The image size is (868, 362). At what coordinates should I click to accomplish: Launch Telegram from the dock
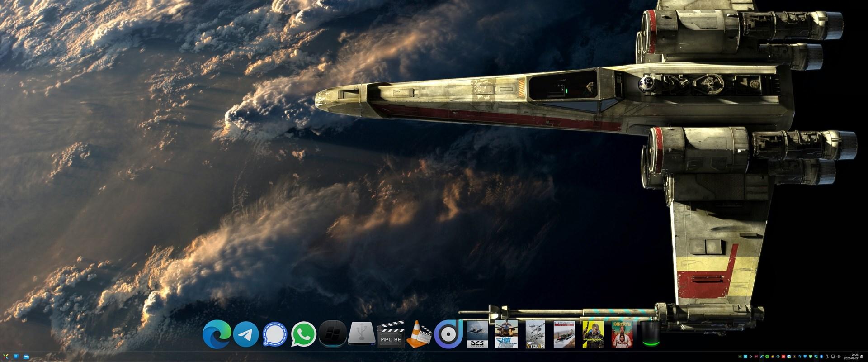tap(246, 335)
